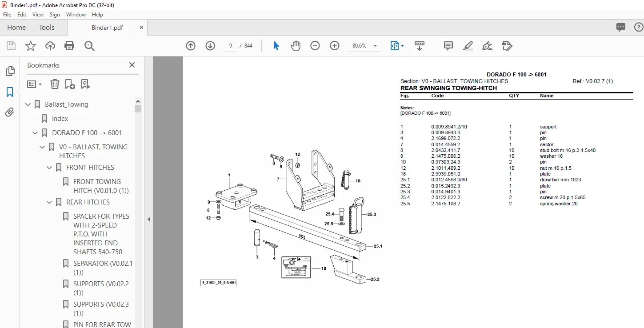Add a new bookmark with the plus ribbon icon

coord(70,84)
